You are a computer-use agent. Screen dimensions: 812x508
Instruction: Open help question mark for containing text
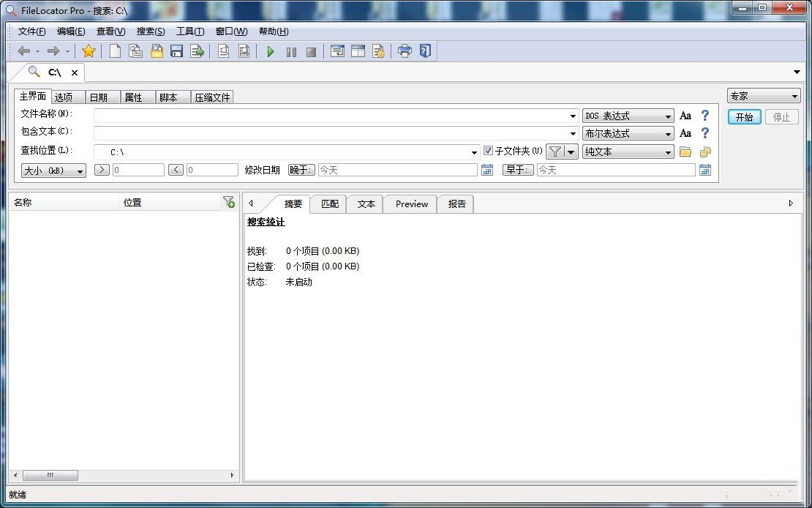[x=704, y=132]
